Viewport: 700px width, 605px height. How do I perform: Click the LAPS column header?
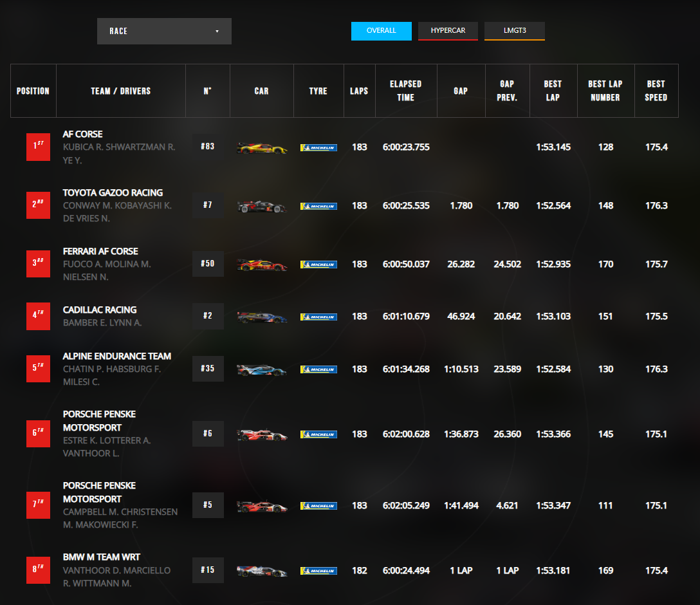click(360, 91)
